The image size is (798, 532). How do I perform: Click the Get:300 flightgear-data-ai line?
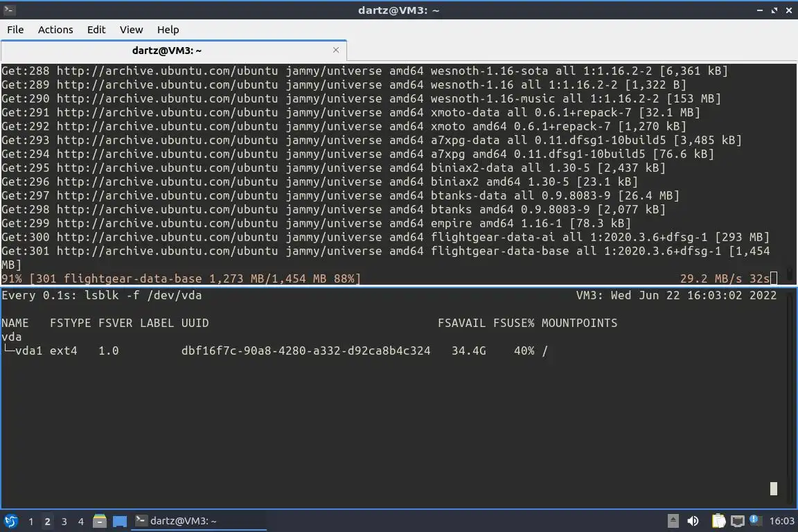coord(385,237)
